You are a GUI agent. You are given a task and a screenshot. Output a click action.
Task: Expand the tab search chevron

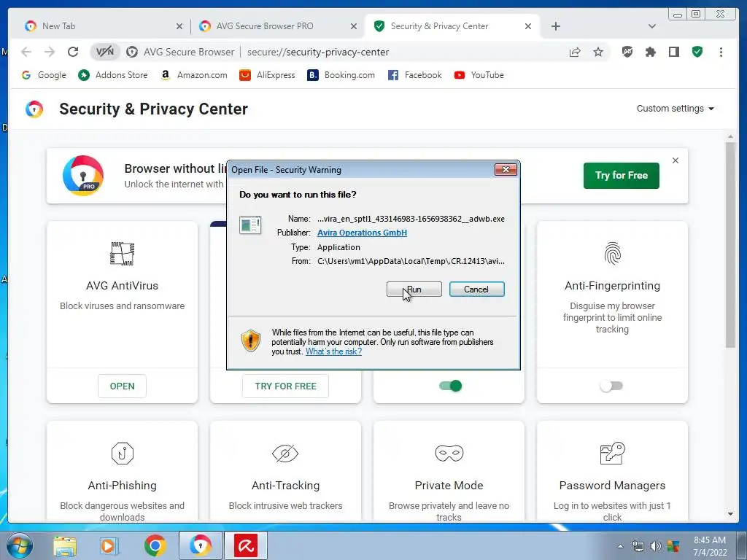click(x=652, y=26)
